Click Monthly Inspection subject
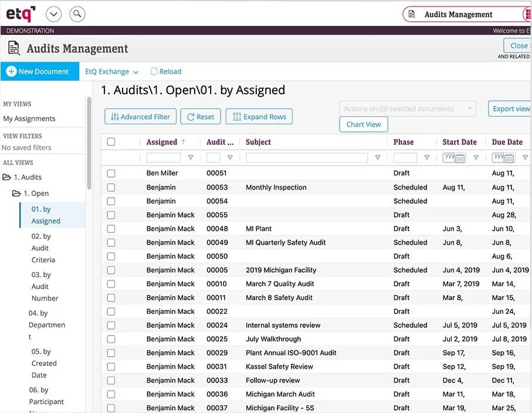 (x=276, y=187)
